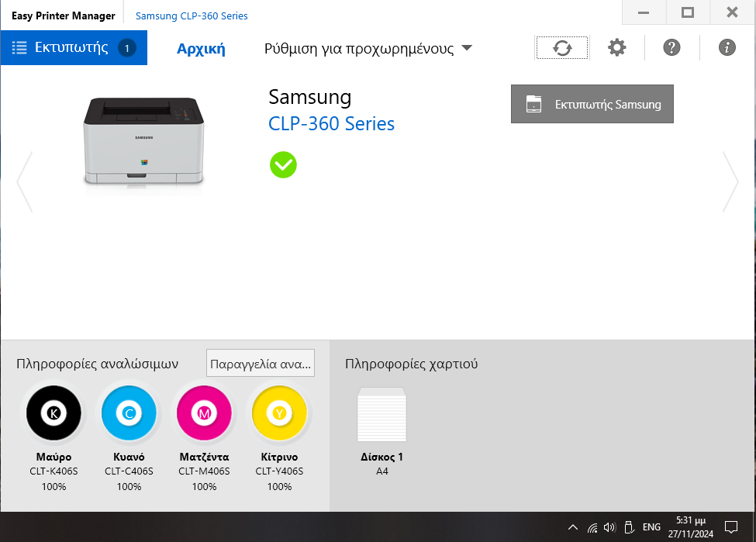Click the CLT-C406S cartridge label
Screen dimensions: 756x542
click(x=129, y=471)
